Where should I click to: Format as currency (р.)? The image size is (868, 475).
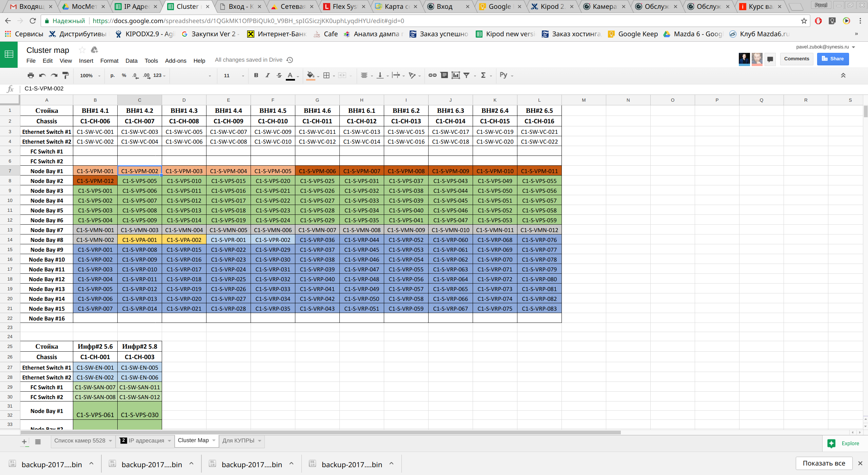(113, 75)
